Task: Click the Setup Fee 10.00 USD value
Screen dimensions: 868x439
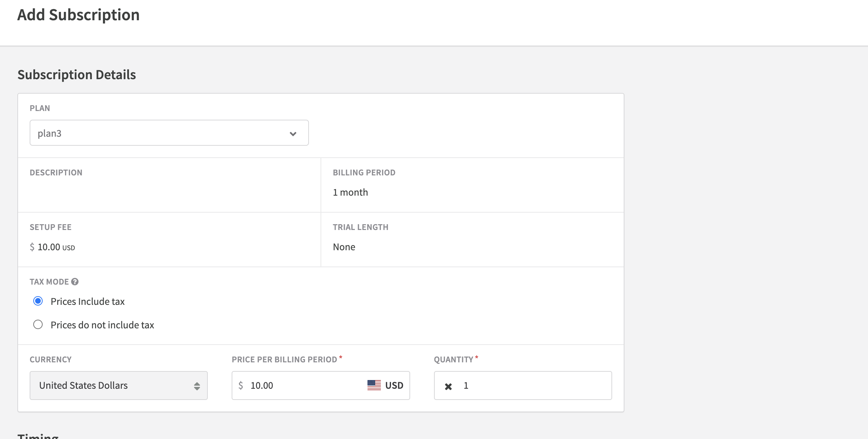Action: 52,247
